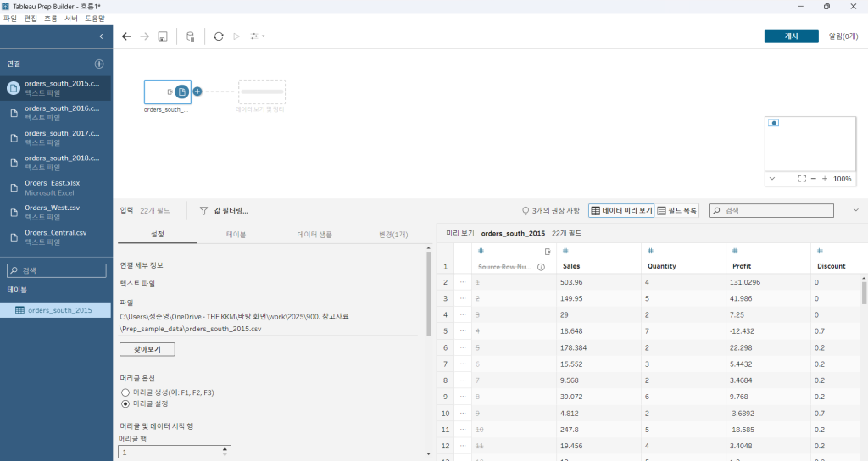Click the 게시 publish button
The height and width of the screenshot is (461, 868).
click(791, 36)
